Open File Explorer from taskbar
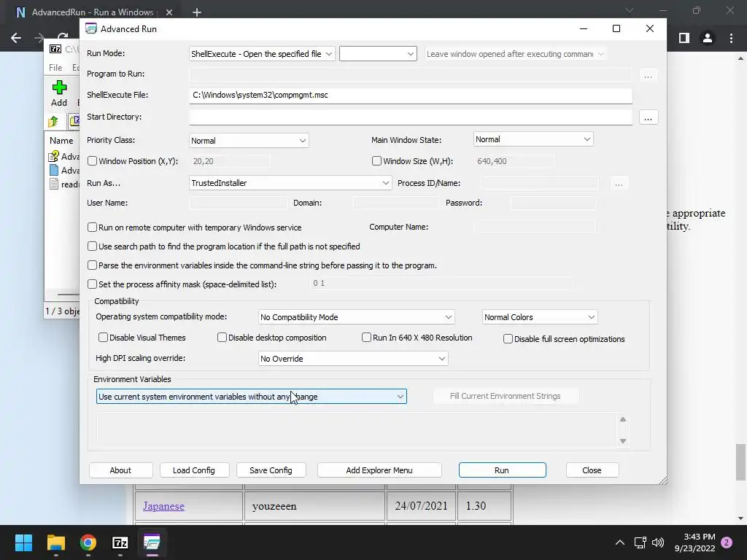Viewport: 747px width, 560px height. pyautogui.click(x=55, y=542)
